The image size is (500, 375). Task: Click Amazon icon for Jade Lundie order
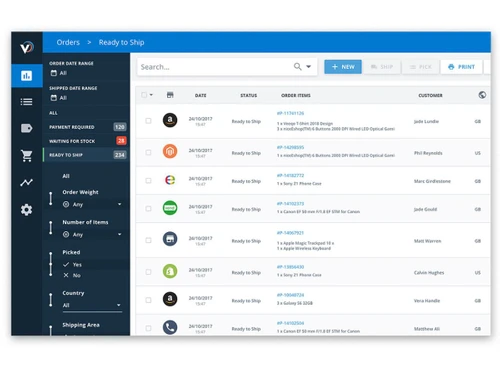tap(170, 120)
